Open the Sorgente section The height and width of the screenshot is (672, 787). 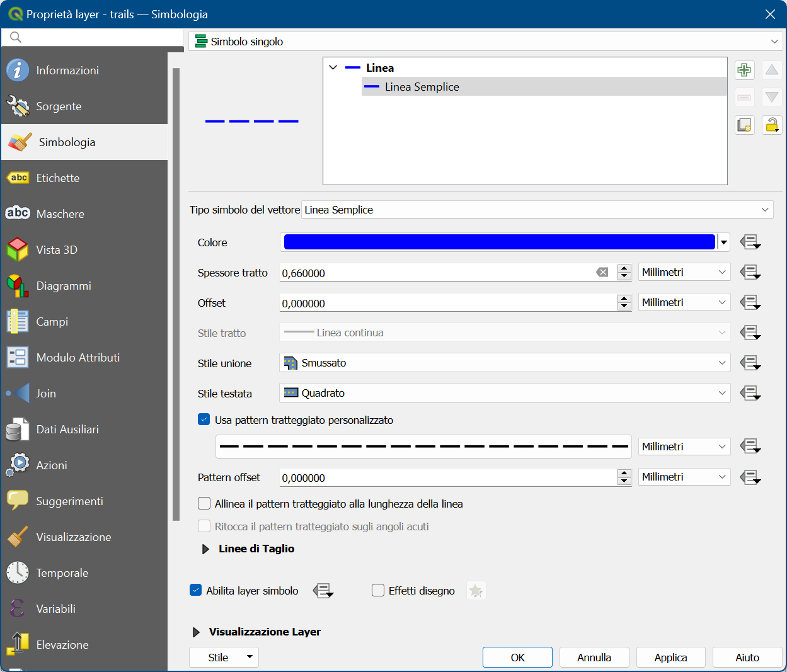(84, 106)
